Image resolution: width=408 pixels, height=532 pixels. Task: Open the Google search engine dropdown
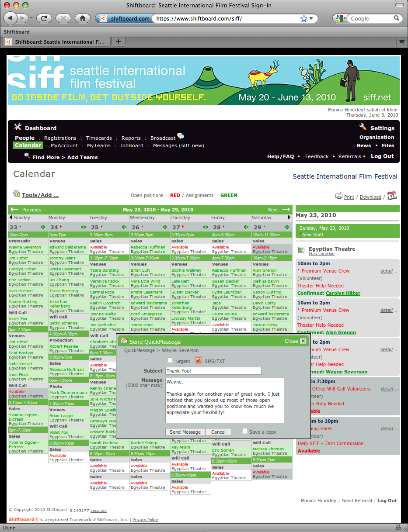click(345, 19)
